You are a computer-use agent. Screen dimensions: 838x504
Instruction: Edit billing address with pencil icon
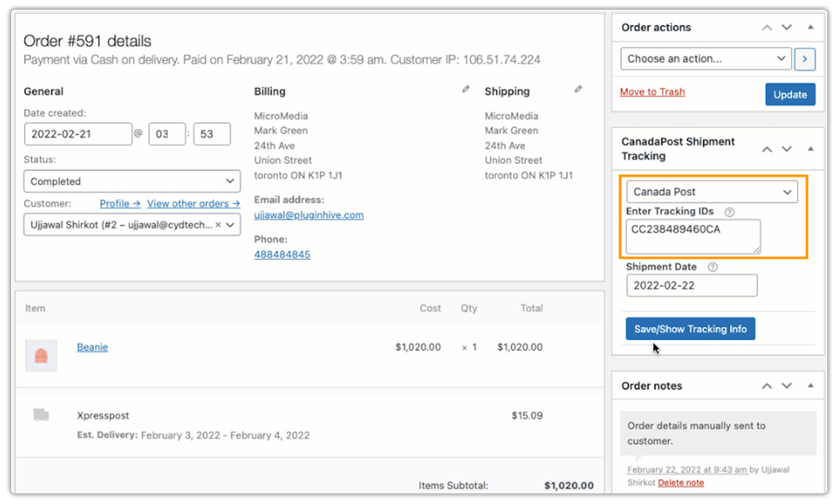tap(466, 89)
